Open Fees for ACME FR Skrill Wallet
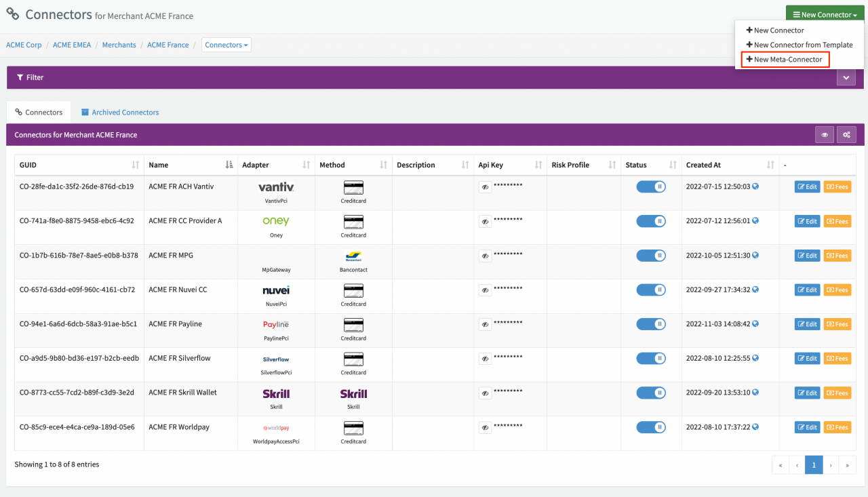Viewport: 868px width, 497px height. click(837, 393)
